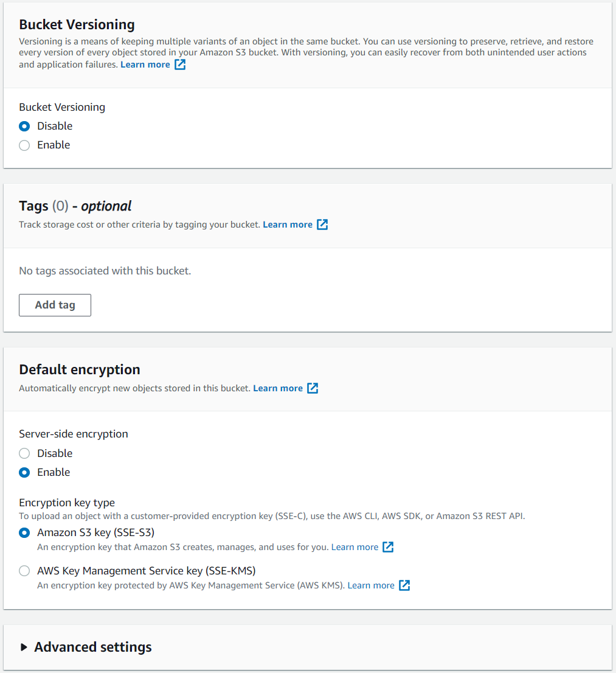Click the Advanced settings heading
The height and width of the screenshot is (673, 616).
click(x=93, y=647)
